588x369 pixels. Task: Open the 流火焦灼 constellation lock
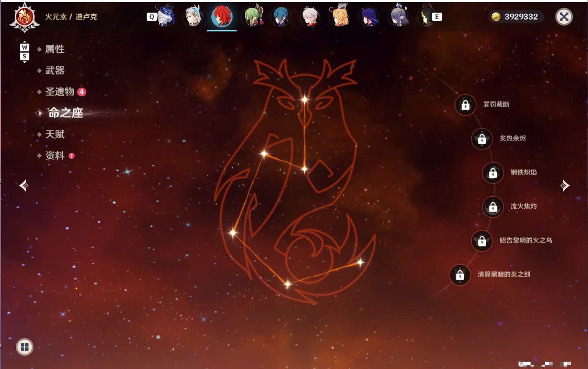point(493,207)
